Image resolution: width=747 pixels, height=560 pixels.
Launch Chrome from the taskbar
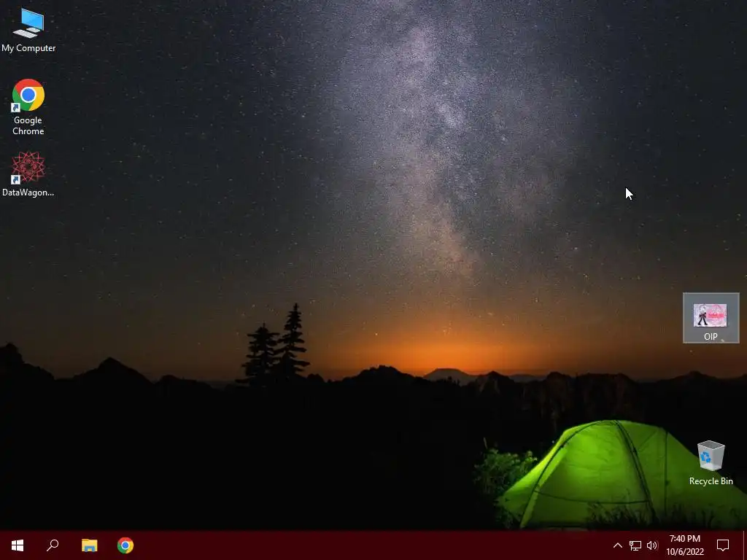pos(125,545)
